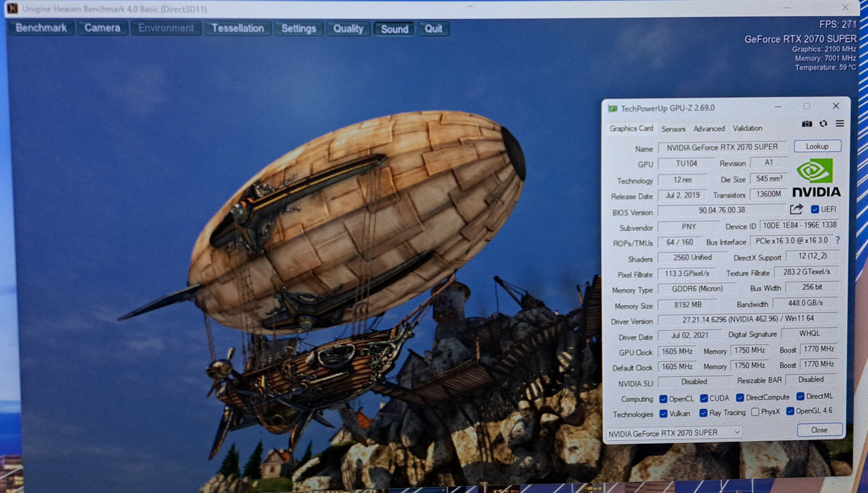This screenshot has width=868, height=493.
Task: Click the Bus Width value 256 bit
Action: click(812, 287)
